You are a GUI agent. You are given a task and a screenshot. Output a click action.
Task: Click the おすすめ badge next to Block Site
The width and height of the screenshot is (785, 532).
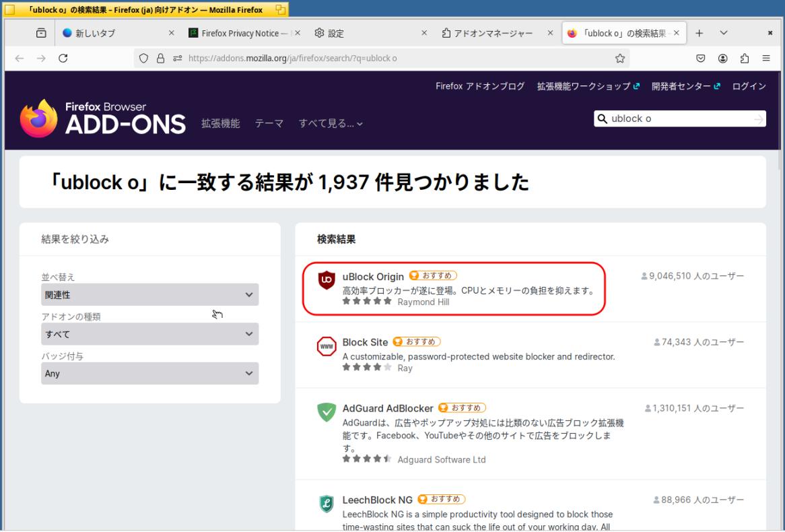[x=417, y=341]
